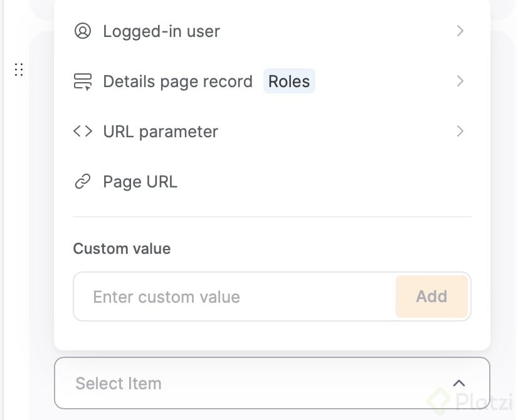Select the Page URL option
The height and width of the screenshot is (420, 518).
pyautogui.click(x=140, y=182)
